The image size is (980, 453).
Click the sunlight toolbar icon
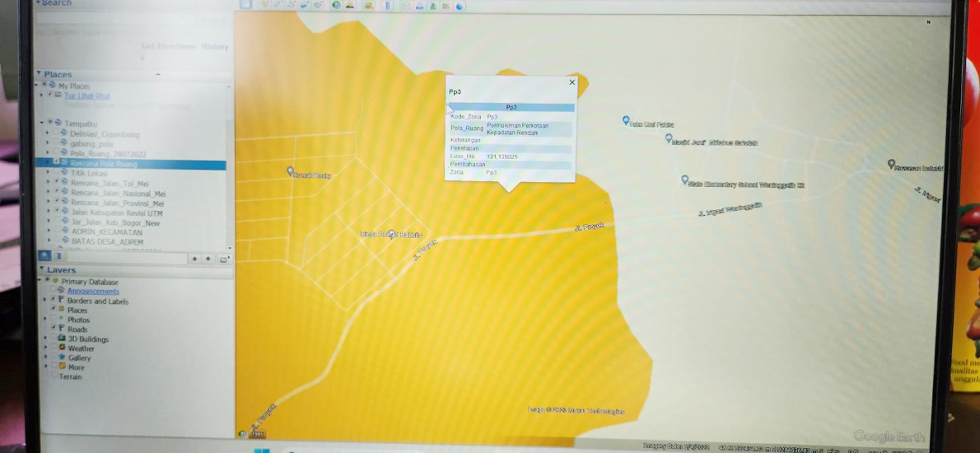[350, 5]
